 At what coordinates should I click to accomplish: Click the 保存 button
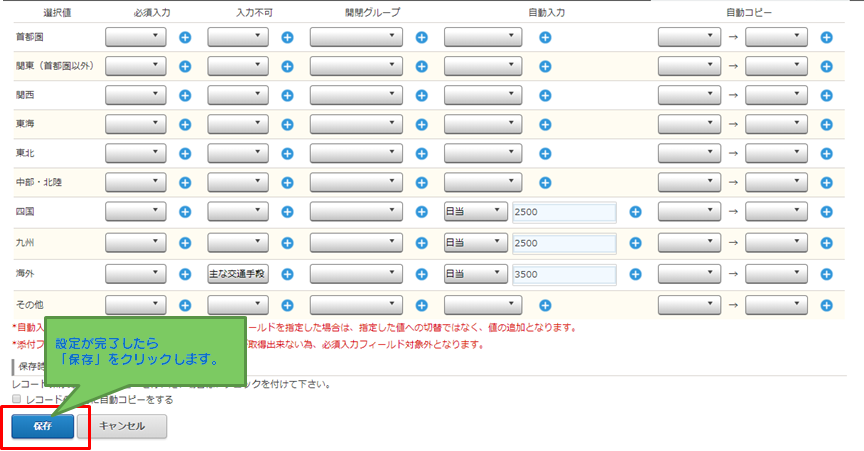42,426
